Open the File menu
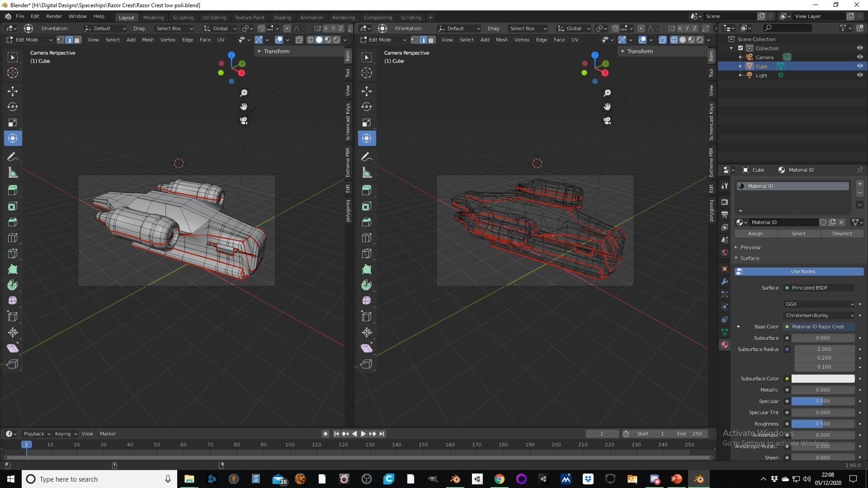Viewport: 868px width, 488px height. (20, 16)
